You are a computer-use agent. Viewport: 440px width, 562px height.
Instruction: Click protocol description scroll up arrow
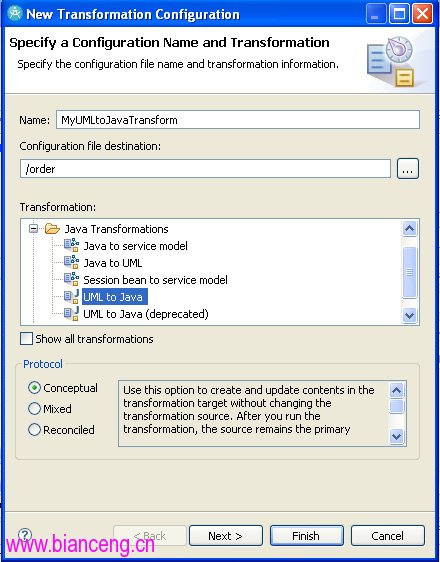397,390
